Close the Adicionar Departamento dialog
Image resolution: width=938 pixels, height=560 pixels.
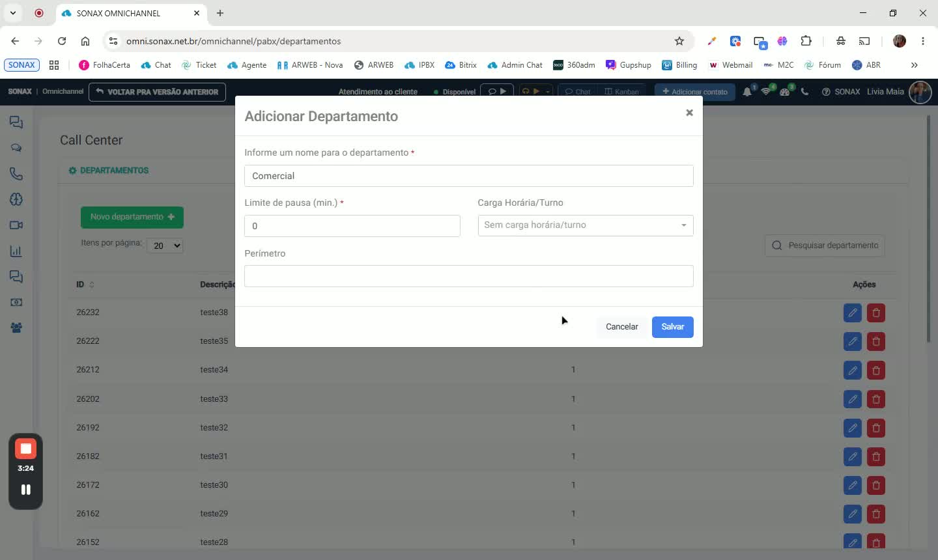pyautogui.click(x=689, y=113)
